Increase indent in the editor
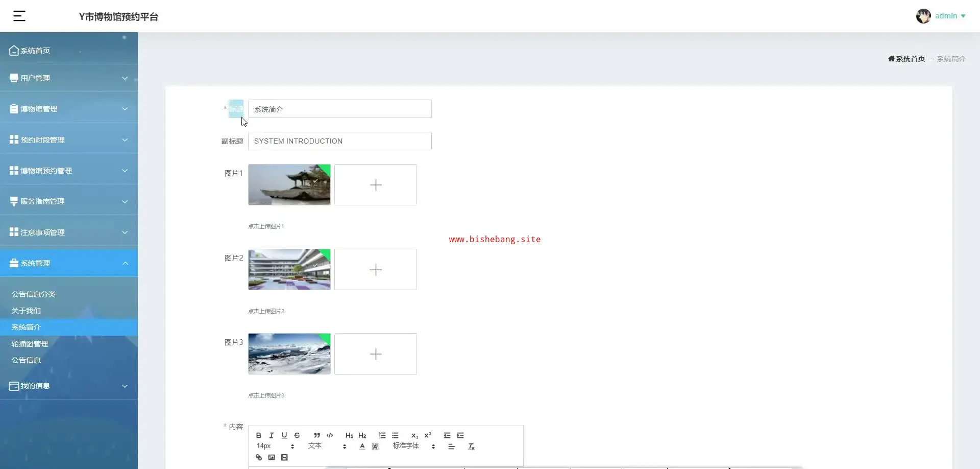This screenshot has height=469, width=980. click(x=460, y=435)
